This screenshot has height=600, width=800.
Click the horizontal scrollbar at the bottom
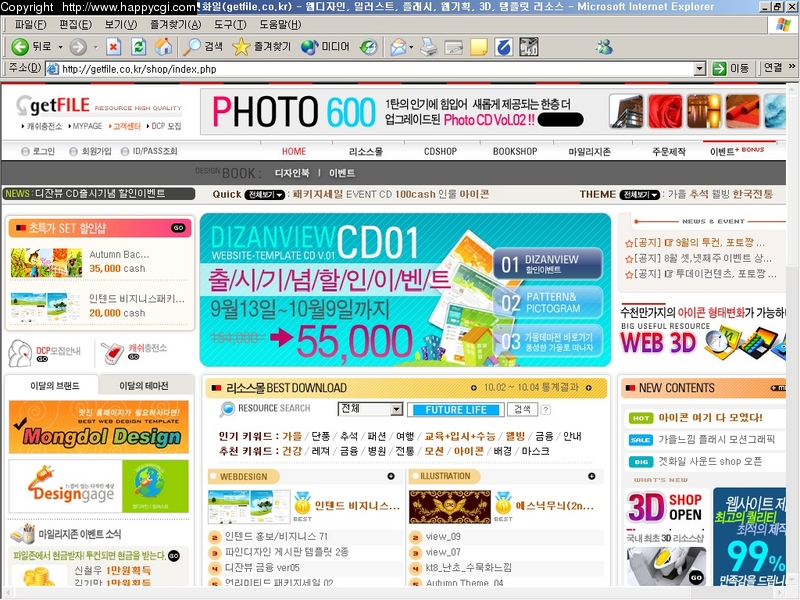[x=395, y=593]
